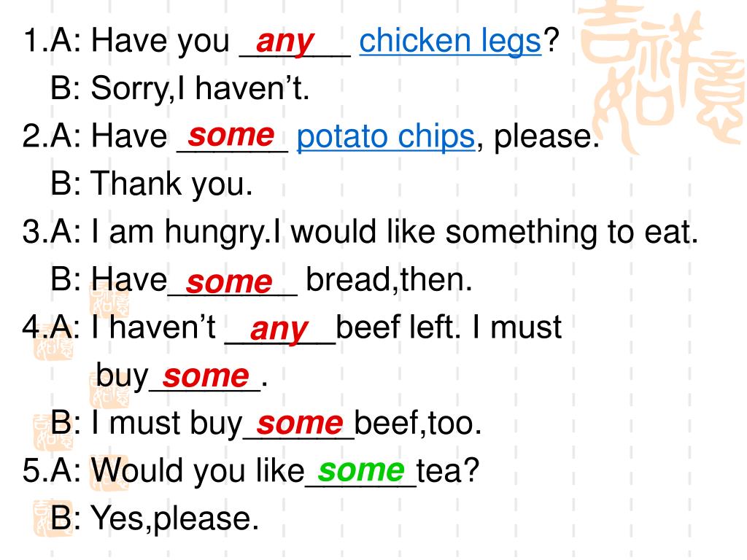This screenshot has height=560, width=747.
Task: Click the seal stamp behind '4.A:'
Action: click(53, 341)
